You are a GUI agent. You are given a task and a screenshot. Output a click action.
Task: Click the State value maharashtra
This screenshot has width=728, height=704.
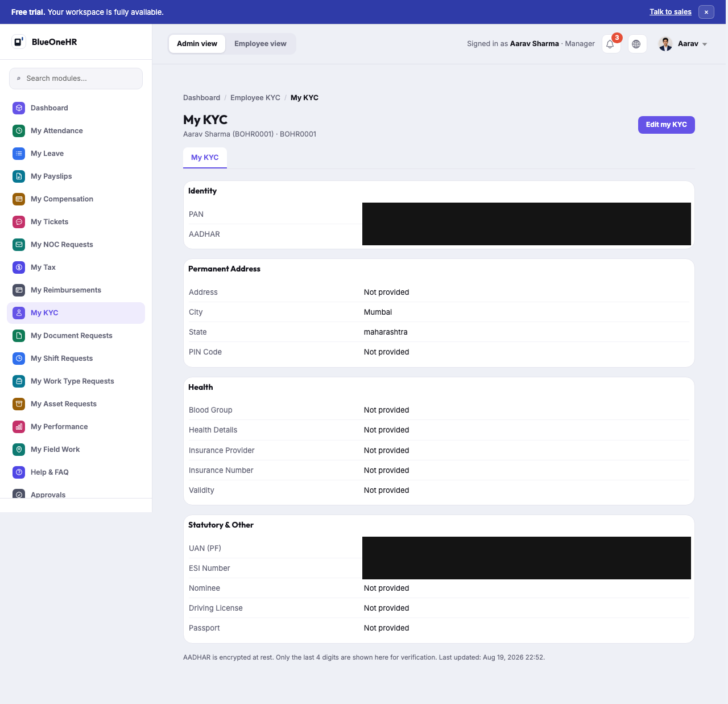click(x=386, y=332)
